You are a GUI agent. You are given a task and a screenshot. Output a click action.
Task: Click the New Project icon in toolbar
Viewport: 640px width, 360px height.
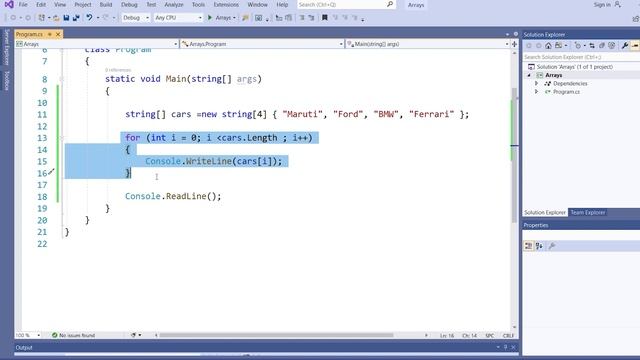pyautogui.click(x=41, y=18)
